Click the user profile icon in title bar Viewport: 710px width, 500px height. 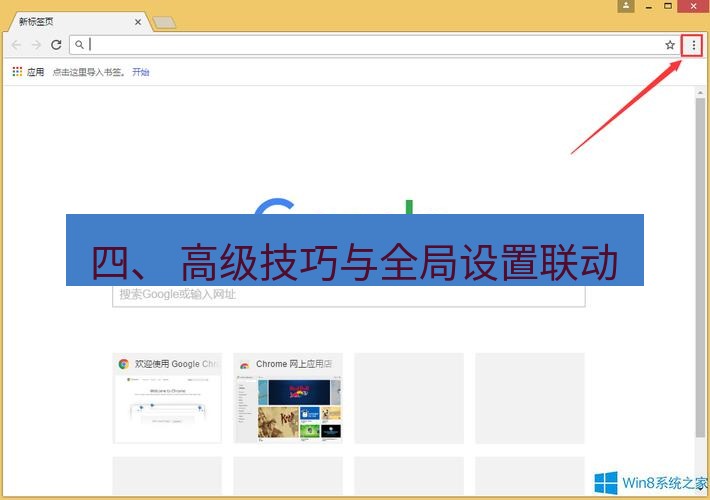pos(626,6)
